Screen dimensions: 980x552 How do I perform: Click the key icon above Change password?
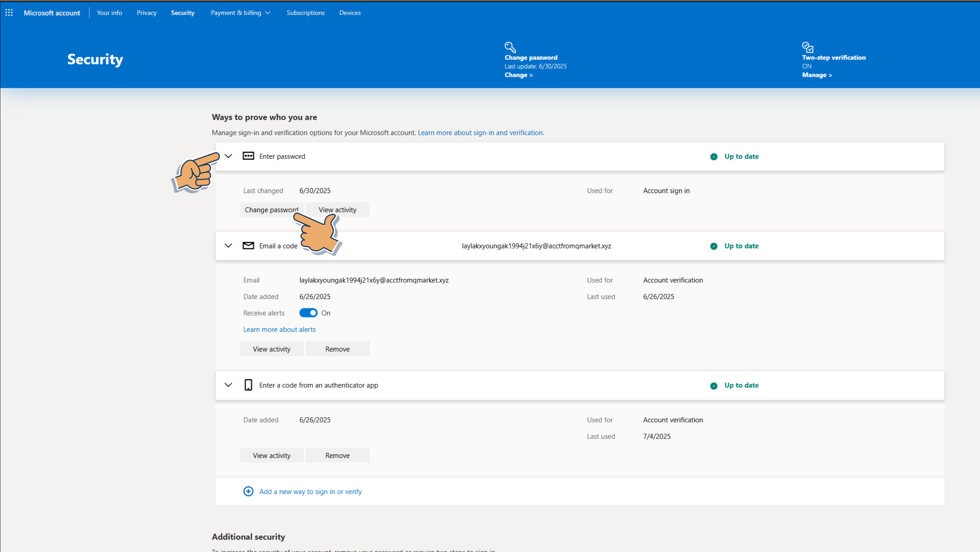click(510, 47)
